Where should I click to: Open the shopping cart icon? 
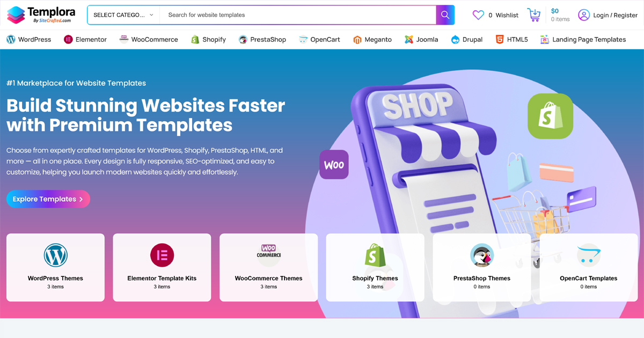click(x=534, y=15)
